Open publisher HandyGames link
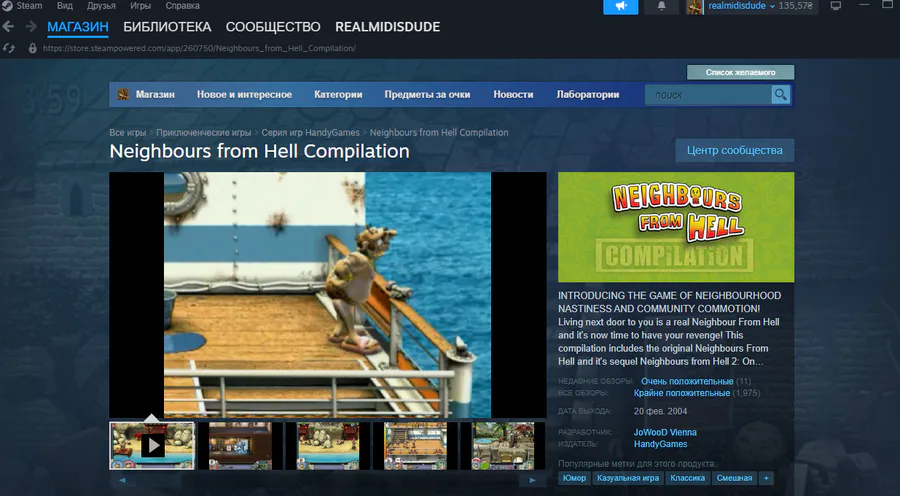This screenshot has width=900, height=496. [x=660, y=444]
